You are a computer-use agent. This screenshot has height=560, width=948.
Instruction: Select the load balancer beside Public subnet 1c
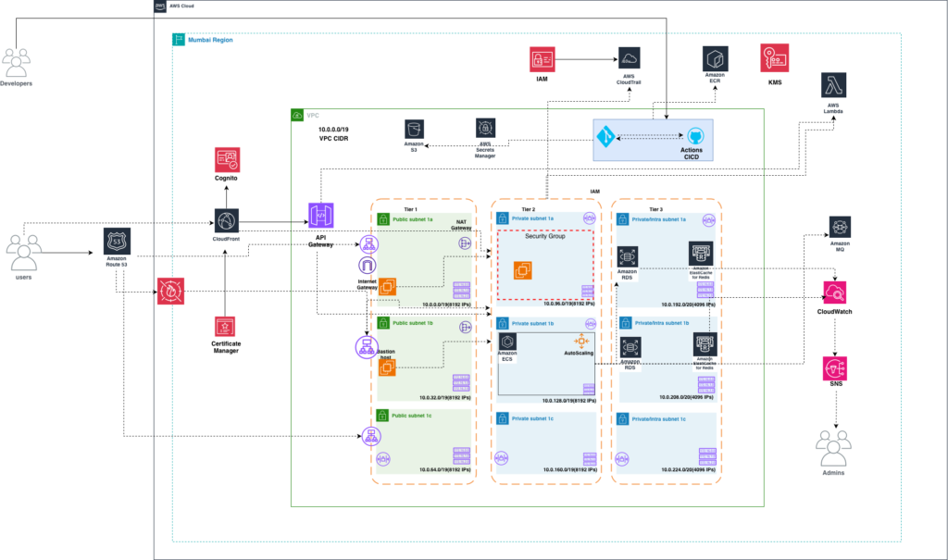370,436
